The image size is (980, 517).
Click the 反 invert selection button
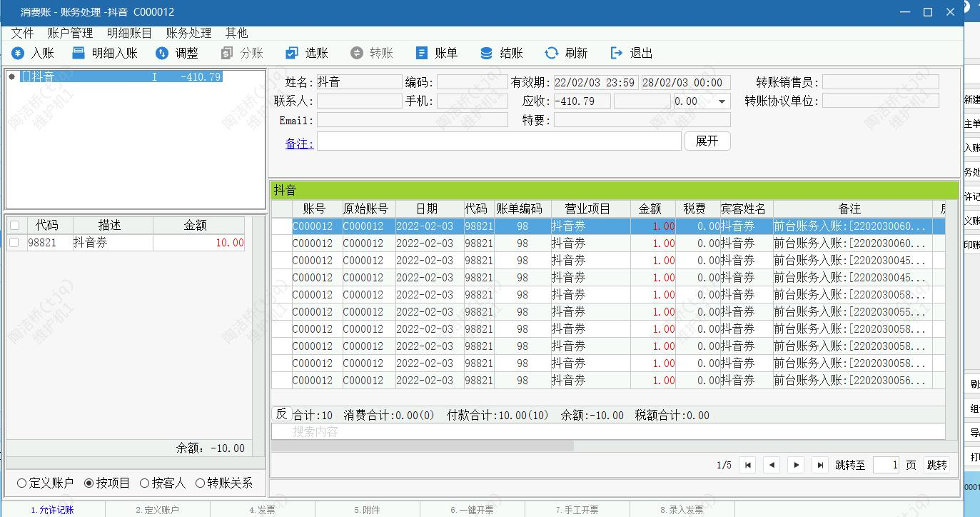tap(281, 414)
